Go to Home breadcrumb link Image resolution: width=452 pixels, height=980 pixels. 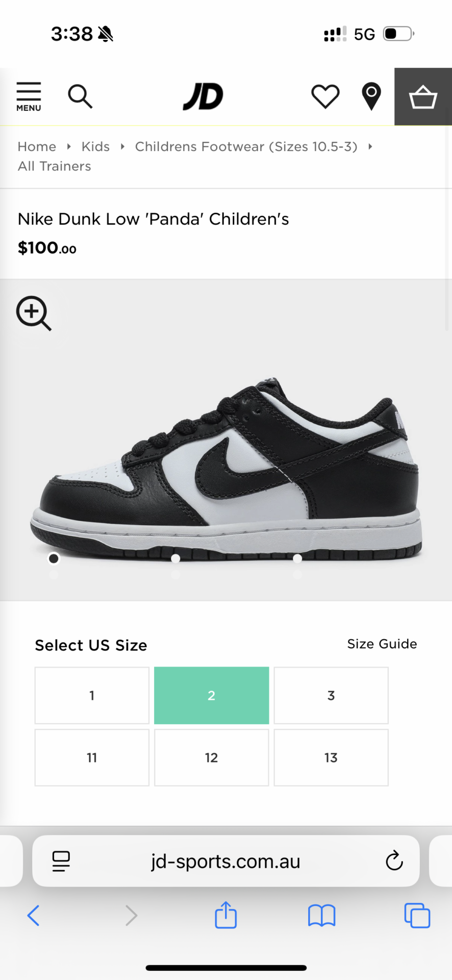pyautogui.click(x=37, y=147)
